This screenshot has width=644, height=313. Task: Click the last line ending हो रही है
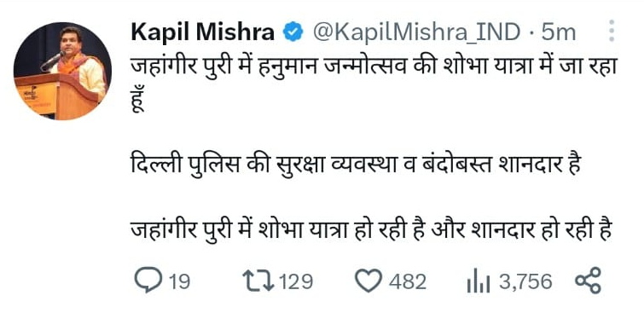[x=372, y=230]
